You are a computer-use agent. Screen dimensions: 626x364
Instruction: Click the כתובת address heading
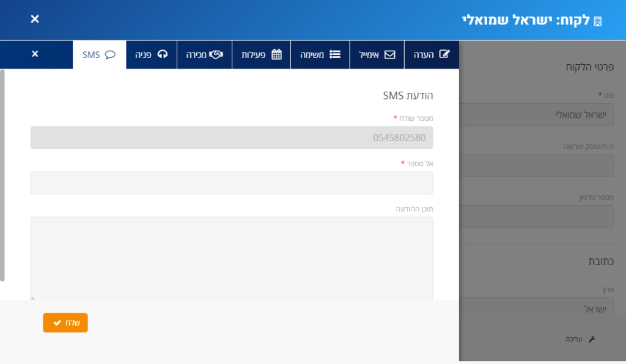(601, 261)
